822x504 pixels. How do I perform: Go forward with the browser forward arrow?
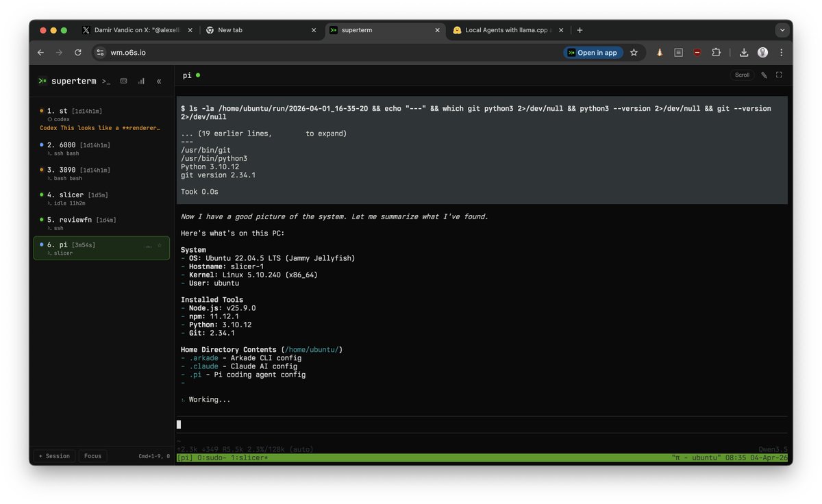pyautogui.click(x=59, y=53)
